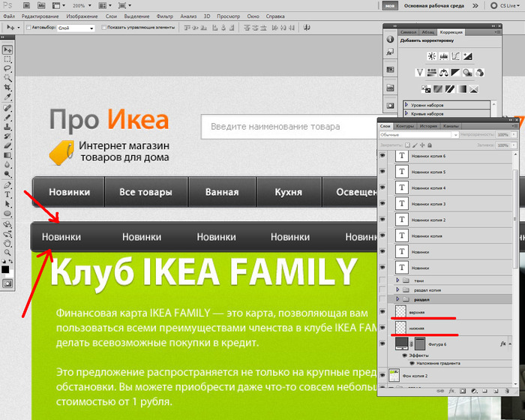Add a Photo Filter adjustment

467,72
